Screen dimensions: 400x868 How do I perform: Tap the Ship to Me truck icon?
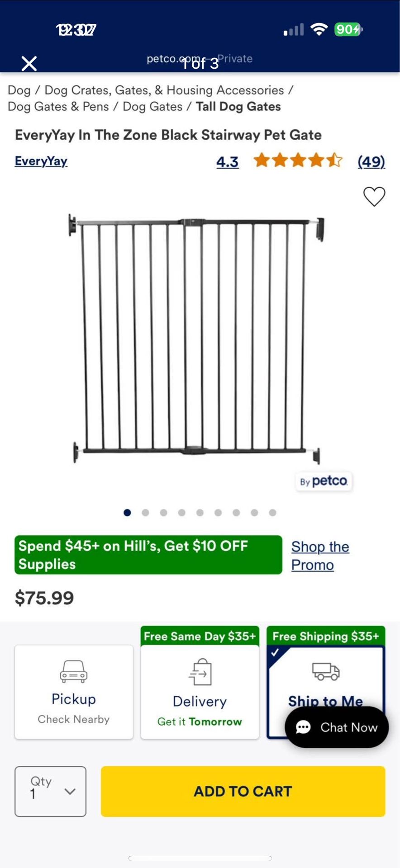tap(326, 671)
